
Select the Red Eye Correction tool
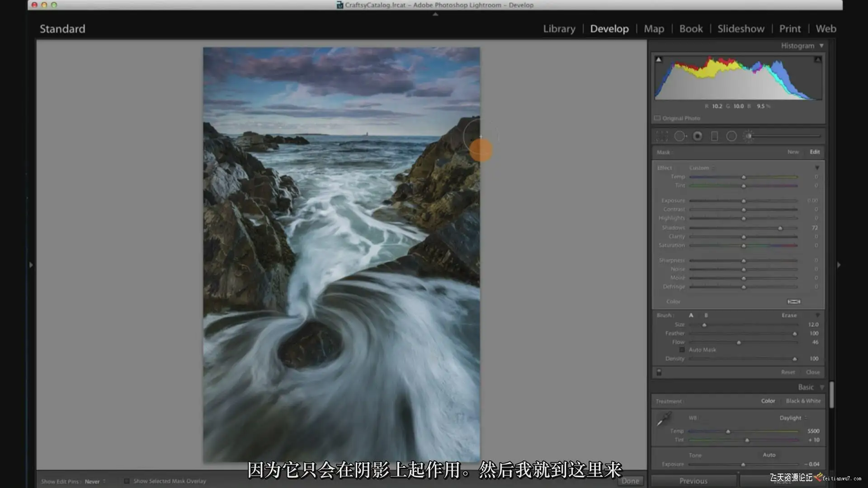(698, 136)
